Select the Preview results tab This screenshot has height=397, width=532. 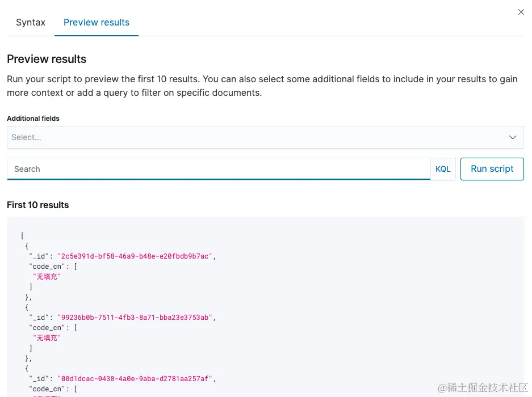(97, 23)
